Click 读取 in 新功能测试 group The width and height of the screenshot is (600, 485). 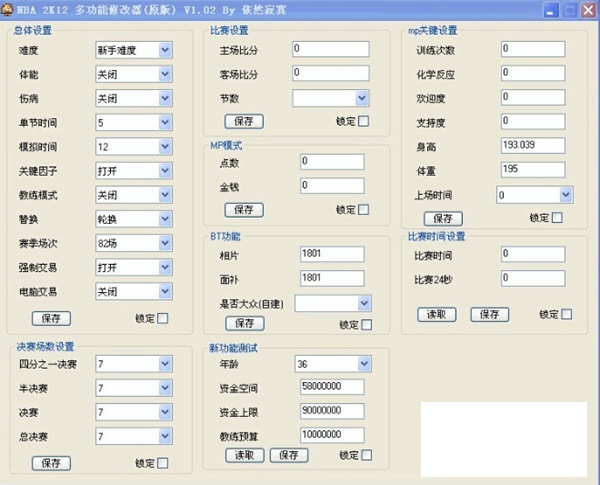click(x=245, y=455)
